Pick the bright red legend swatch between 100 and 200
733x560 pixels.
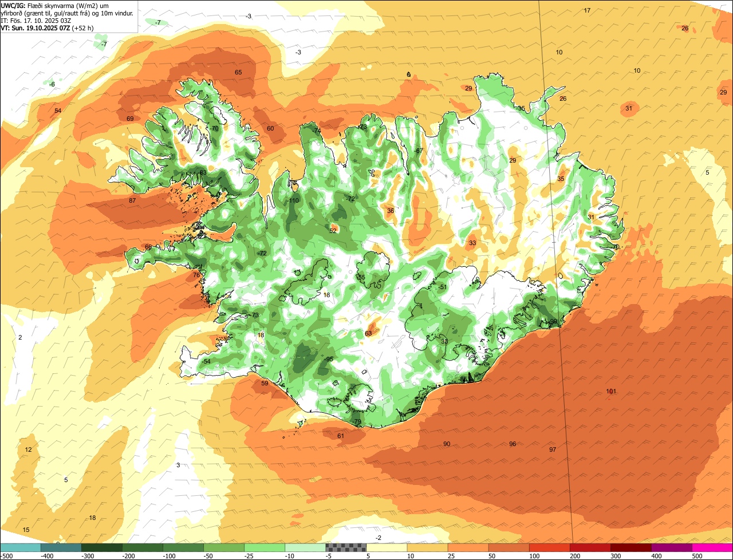pyautogui.click(x=550, y=547)
